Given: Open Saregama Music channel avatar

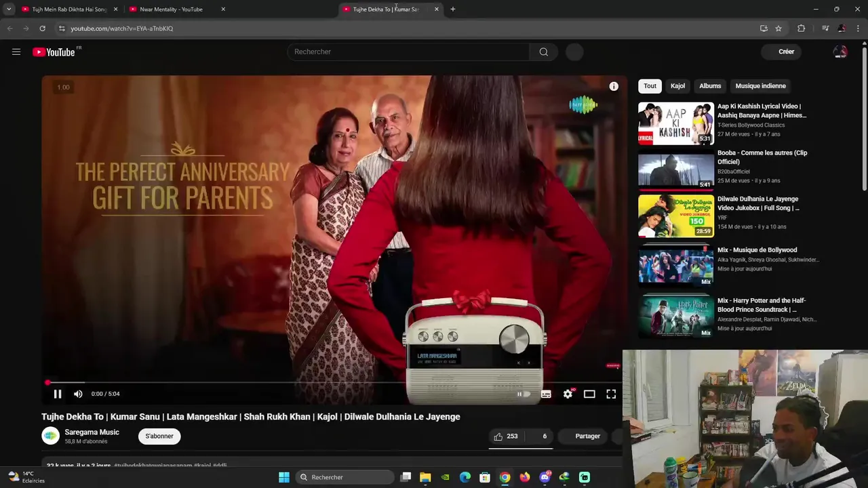Looking at the screenshot, I should tap(51, 436).
